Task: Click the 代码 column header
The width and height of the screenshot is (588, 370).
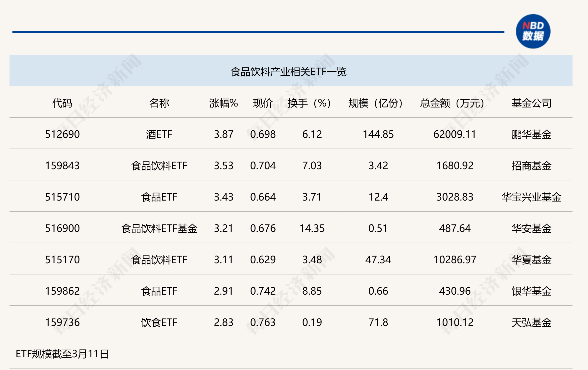Action: 62,103
